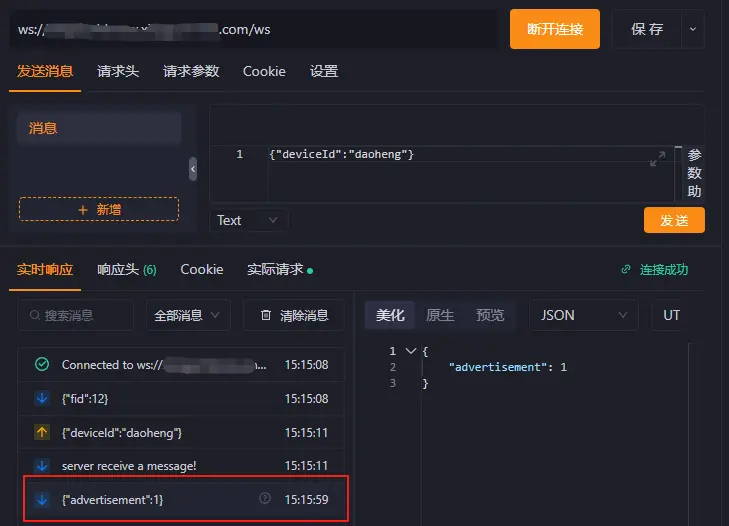Click the 15:15:59 timestamp
The width and height of the screenshot is (729, 526).
click(306, 499)
